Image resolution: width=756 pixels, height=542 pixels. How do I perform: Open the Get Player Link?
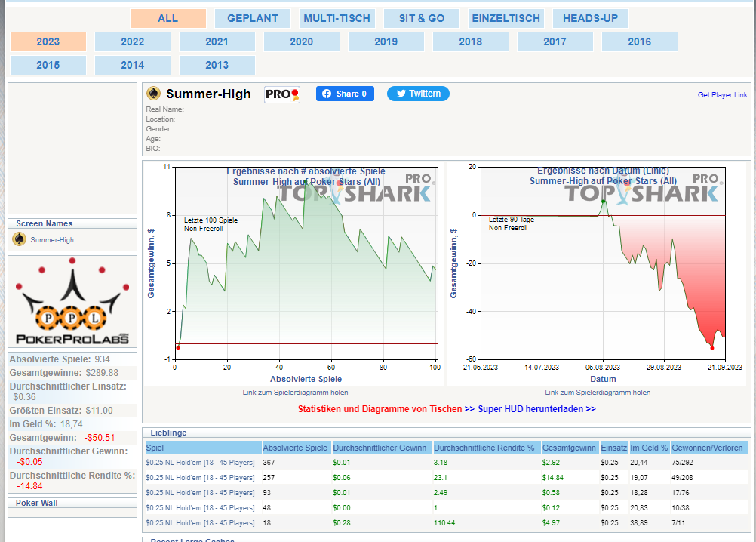pos(722,95)
